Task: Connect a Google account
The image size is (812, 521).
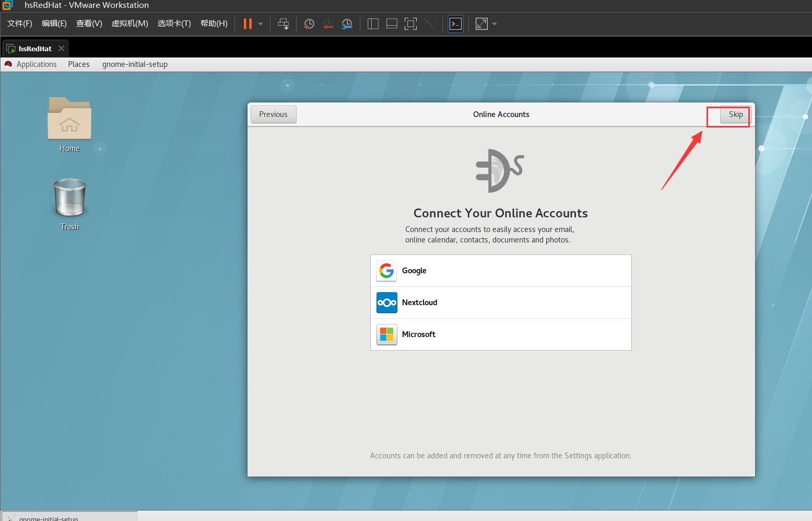Action: (501, 271)
